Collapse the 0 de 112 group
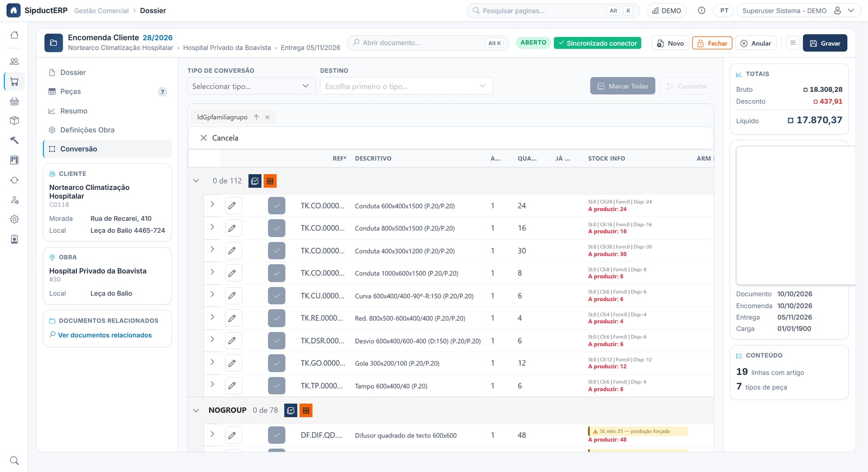The height and width of the screenshot is (472, 868). pos(196,181)
